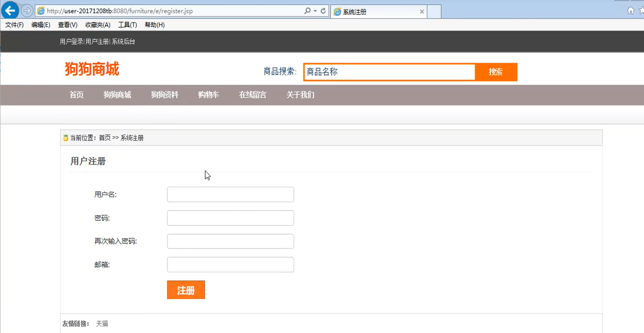The width and height of the screenshot is (644, 333).
Task: Open the 文件(F) menu
Action: tap(14, 25)
